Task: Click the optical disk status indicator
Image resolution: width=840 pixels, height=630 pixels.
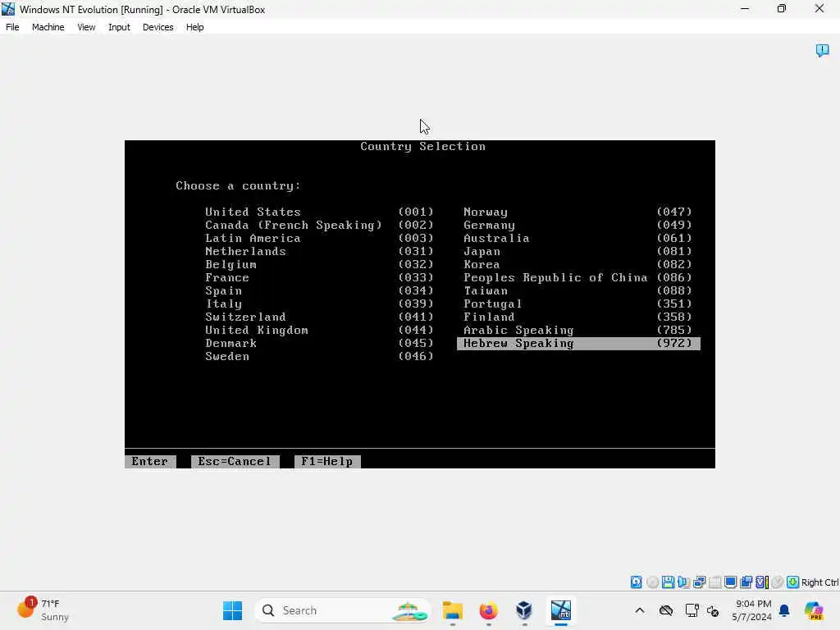Action: coord(652,582)
